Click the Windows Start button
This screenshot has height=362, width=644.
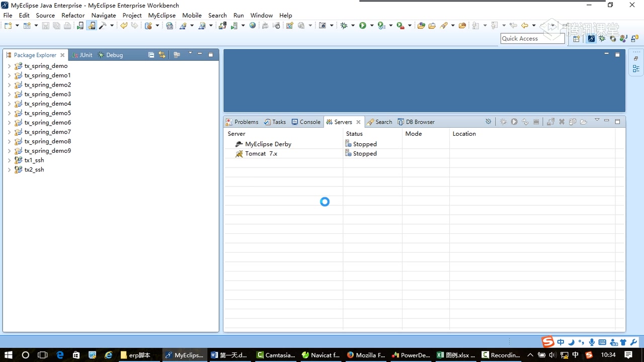[9, 355]
